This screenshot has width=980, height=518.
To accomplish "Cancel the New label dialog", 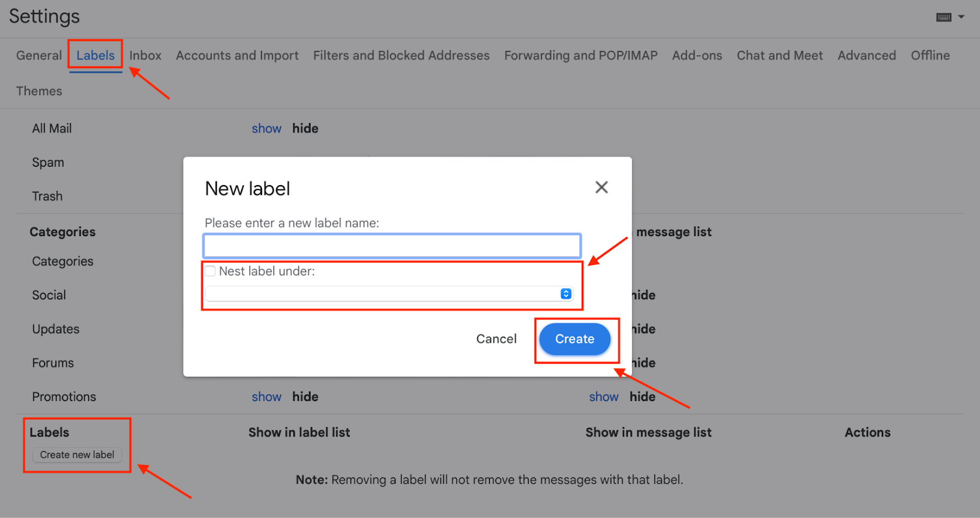I will (496, 338).
